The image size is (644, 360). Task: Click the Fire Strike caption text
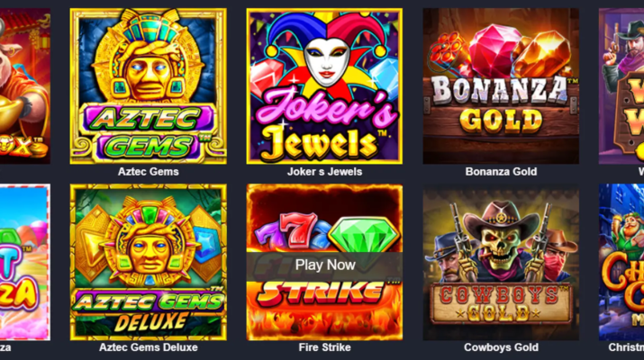point(324,347)
